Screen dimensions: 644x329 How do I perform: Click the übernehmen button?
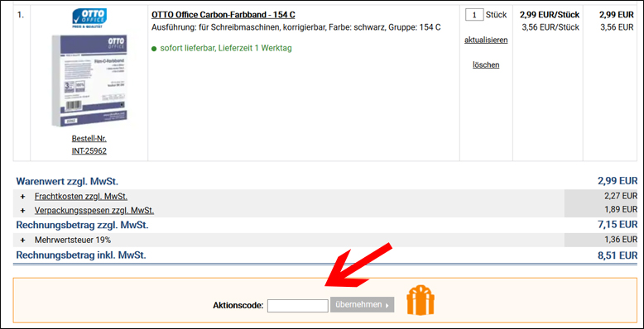[363, 305]
